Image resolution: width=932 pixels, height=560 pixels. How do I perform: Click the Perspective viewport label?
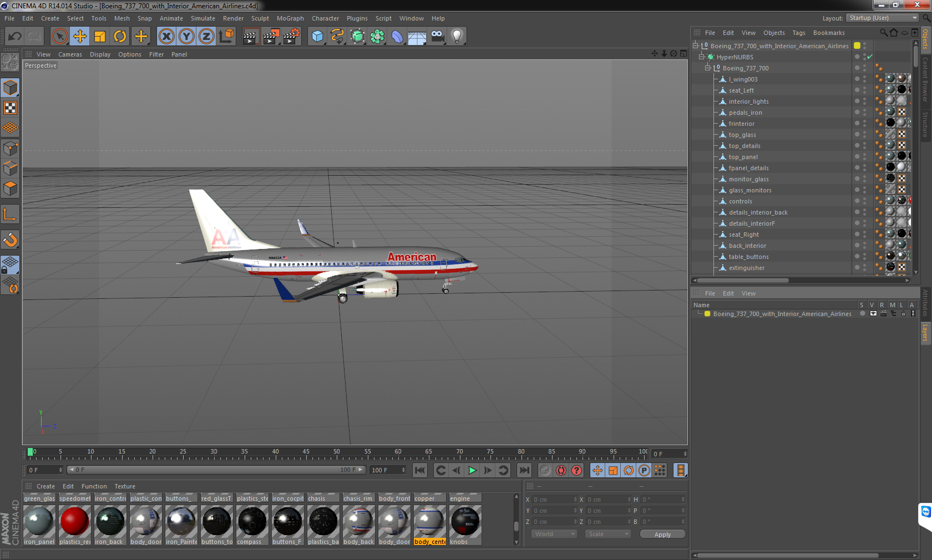pyautogui.click(x=40, y=65)
